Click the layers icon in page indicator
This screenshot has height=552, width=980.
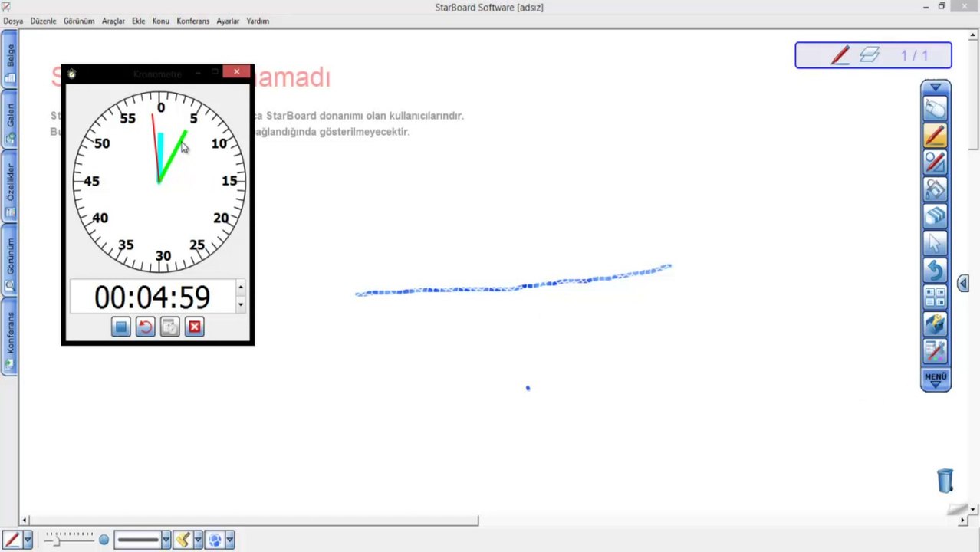[x=869, y=55]
